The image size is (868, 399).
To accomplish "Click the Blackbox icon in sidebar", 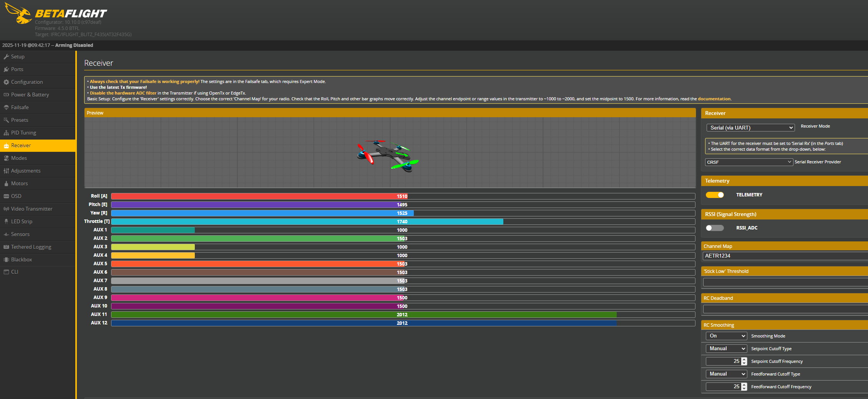I will click(x=6, y=259).
